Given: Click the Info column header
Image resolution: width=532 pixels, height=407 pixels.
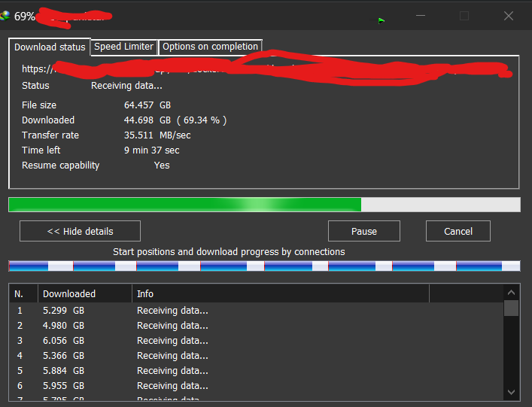Looking at the screenshot, I should 281,293.
